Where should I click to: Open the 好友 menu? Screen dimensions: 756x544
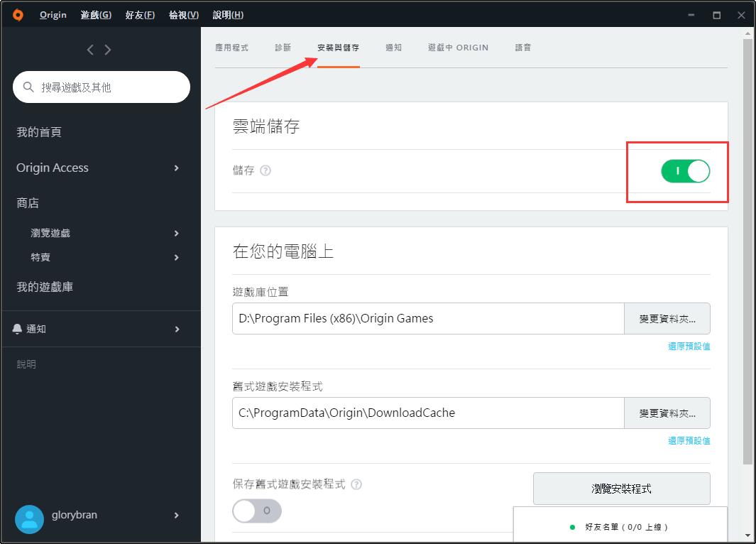[x=140, y=14]
